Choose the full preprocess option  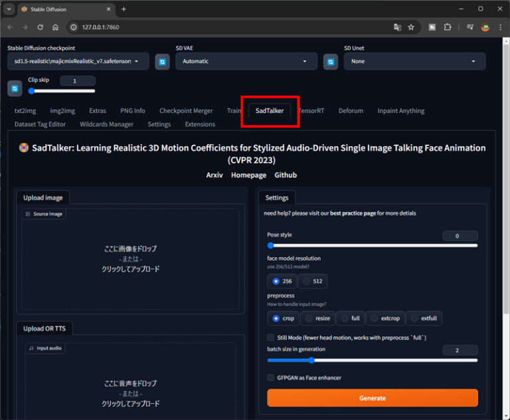pos(350,318)
